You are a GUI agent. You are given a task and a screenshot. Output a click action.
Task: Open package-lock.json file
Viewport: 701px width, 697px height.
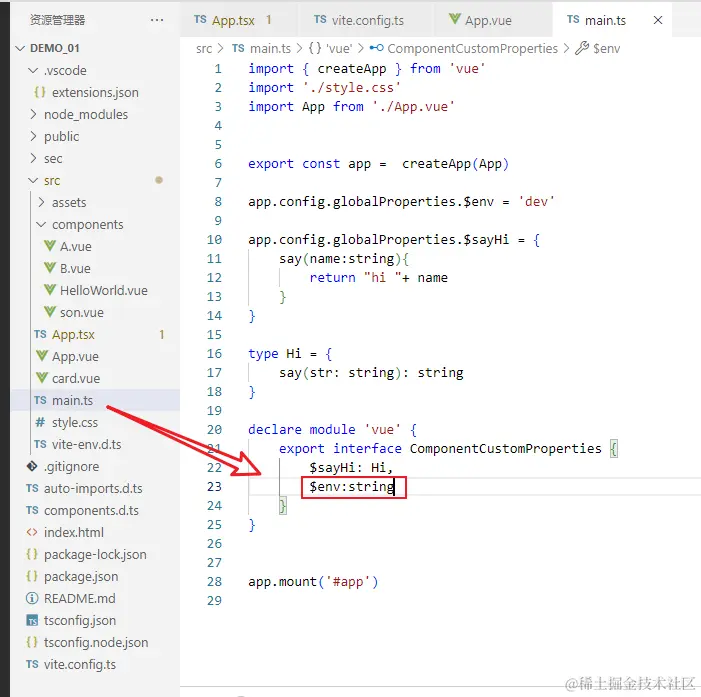pyautogui.click(x=95, y=554)
